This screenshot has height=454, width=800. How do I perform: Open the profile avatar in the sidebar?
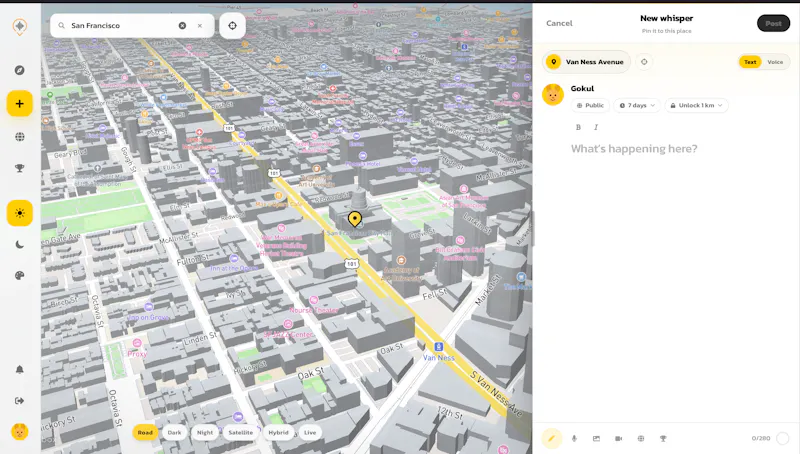click(19, 432)
